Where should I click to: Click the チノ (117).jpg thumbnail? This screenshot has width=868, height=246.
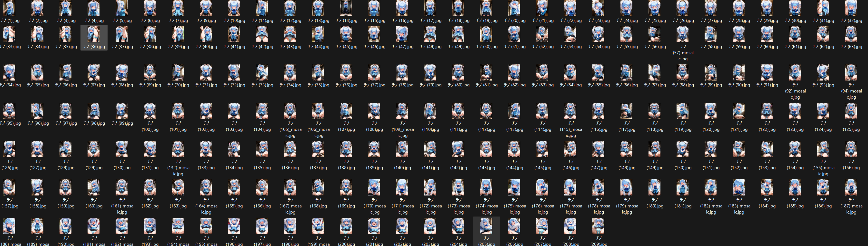point(627,111)
